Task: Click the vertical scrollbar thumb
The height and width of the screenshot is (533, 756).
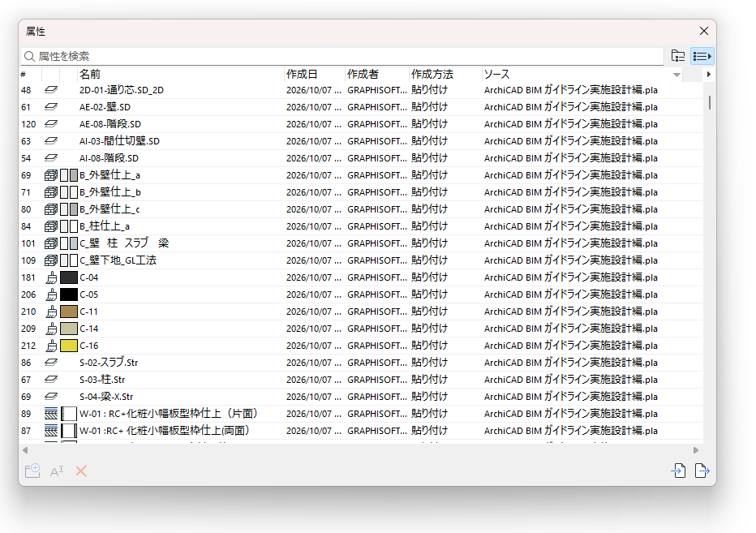Action: 709,102
